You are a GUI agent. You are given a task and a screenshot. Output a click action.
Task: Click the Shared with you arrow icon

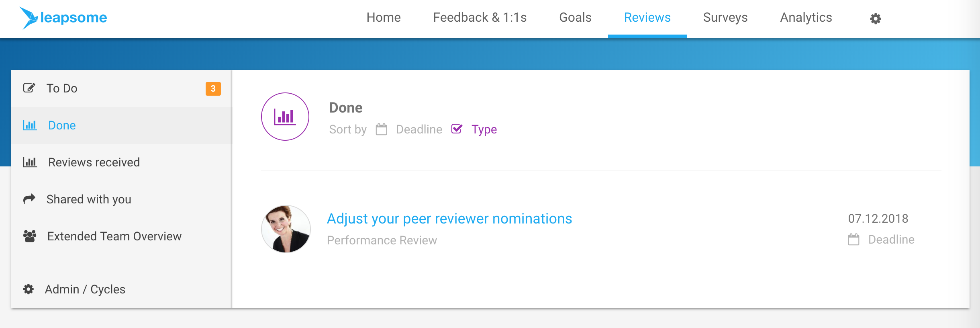tap(29, 199)
